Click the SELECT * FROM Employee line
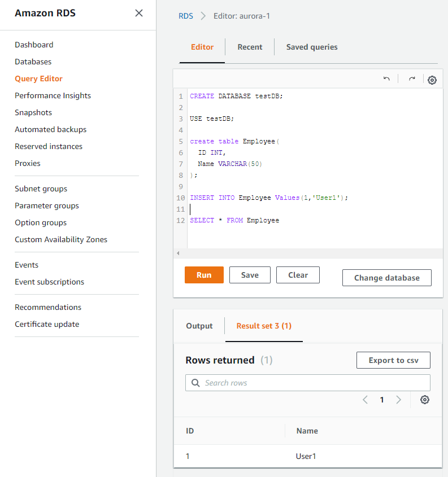The width and height of the screenshot is (448, 477). coord(234,220)
